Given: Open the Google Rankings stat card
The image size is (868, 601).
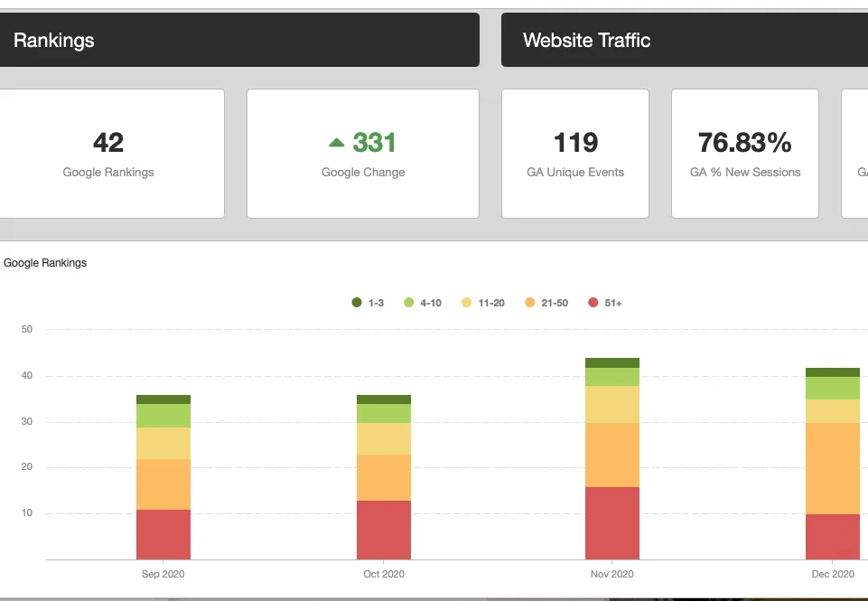Looking at the screenshot, I should pyautogui.click(x=111, y=154).
